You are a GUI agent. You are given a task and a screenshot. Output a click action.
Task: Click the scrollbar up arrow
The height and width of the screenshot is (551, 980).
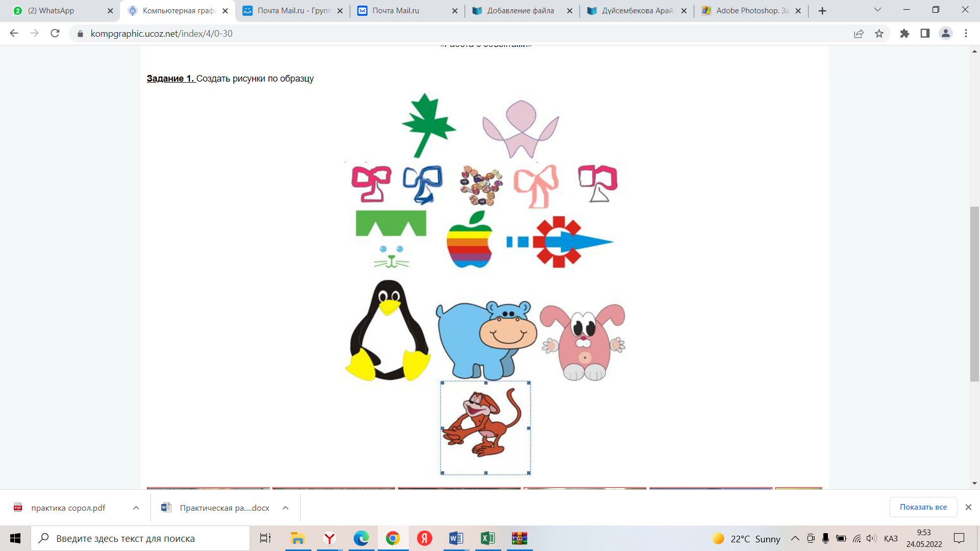[x=974, y=52]
